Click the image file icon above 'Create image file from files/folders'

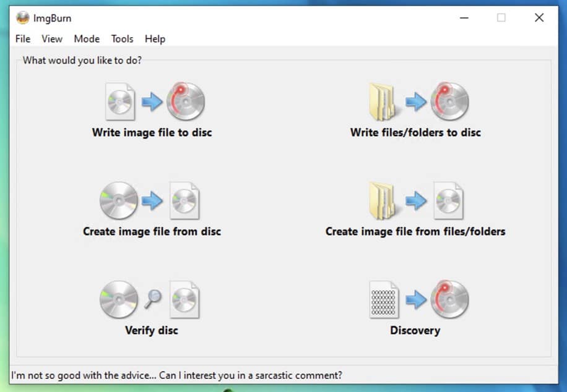[448, 201]
